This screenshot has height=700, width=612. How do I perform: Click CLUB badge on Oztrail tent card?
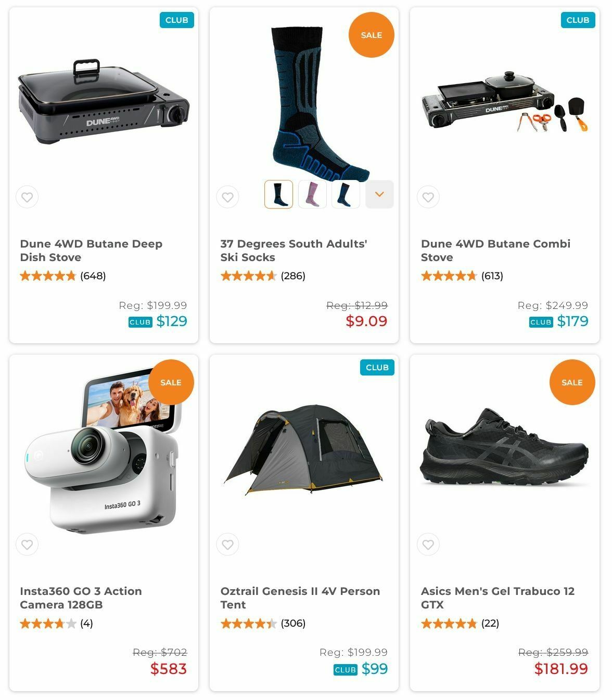click(377, 367)
